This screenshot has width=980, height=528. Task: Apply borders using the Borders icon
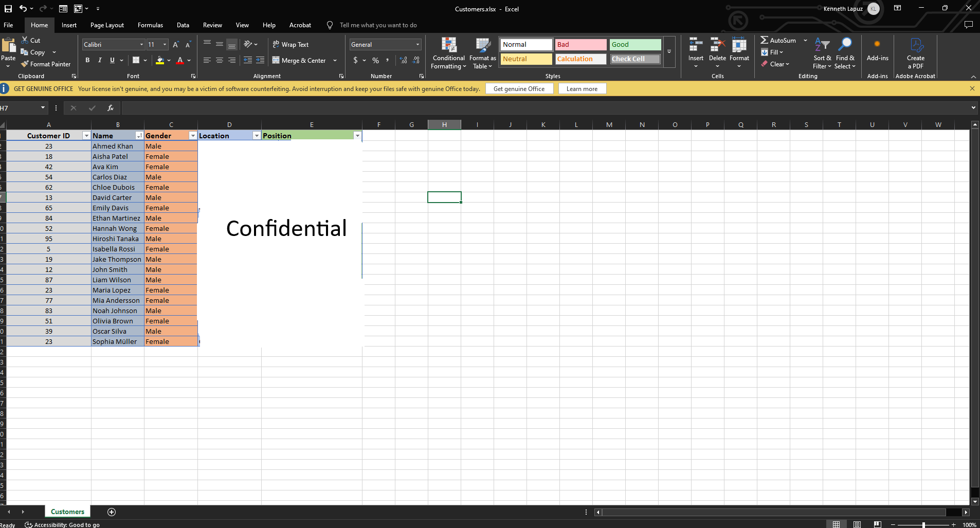[x=136, y=60]
